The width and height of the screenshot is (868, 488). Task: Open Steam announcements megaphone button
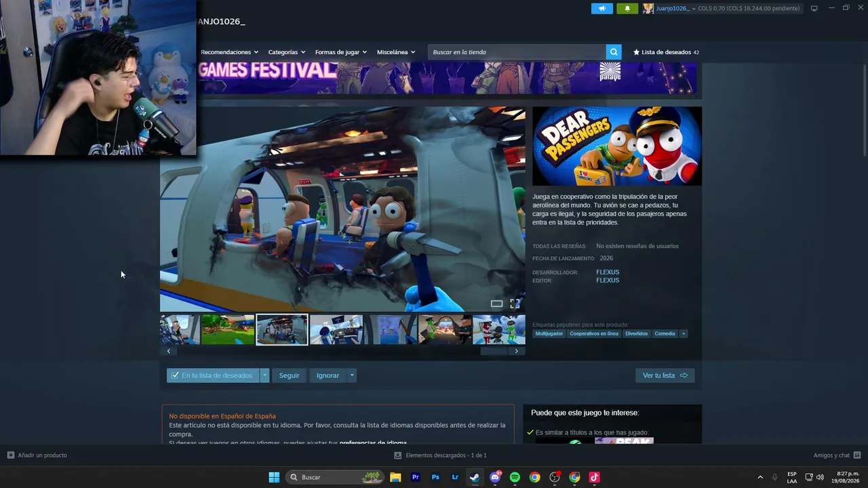[601, 9]
